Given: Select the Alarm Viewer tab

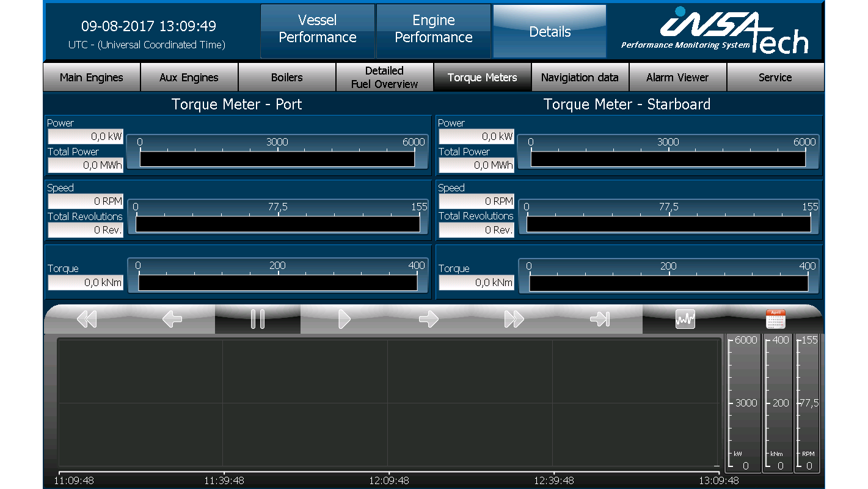Looking at the screenshot, I should [677, 77].
